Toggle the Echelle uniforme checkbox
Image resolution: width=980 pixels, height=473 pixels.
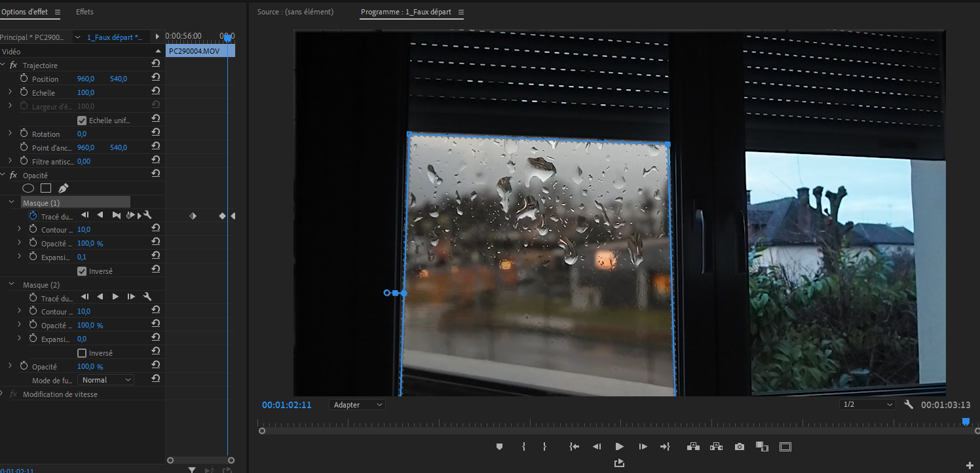point(82,121)
